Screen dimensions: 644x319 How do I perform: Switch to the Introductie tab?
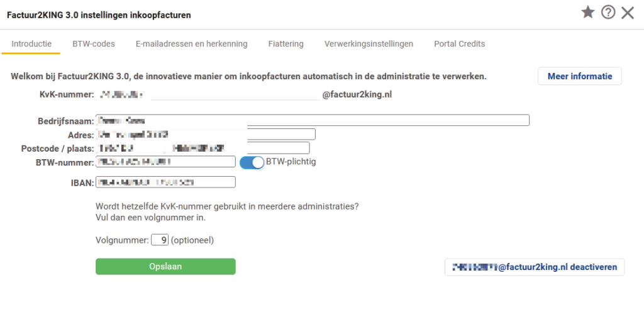[31, 44]
